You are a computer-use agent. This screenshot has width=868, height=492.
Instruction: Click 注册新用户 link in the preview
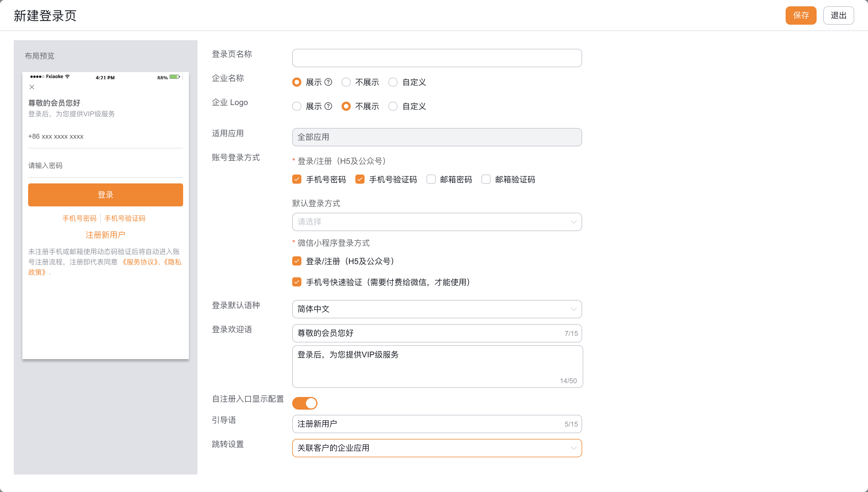click(x=105, y=235)
